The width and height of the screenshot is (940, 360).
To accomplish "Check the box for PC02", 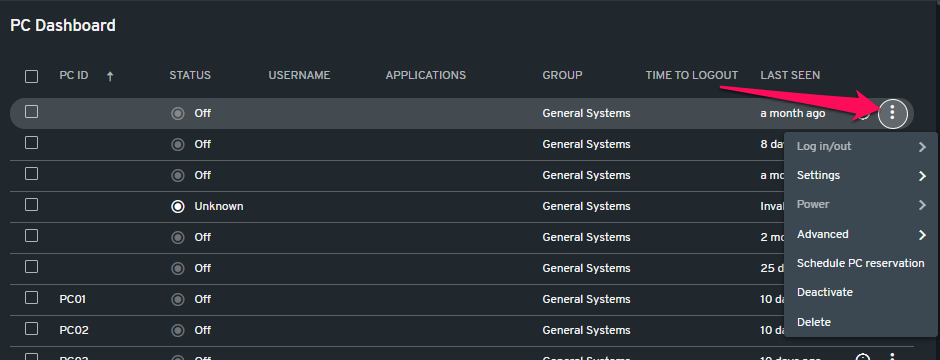I will coord(31,329).
